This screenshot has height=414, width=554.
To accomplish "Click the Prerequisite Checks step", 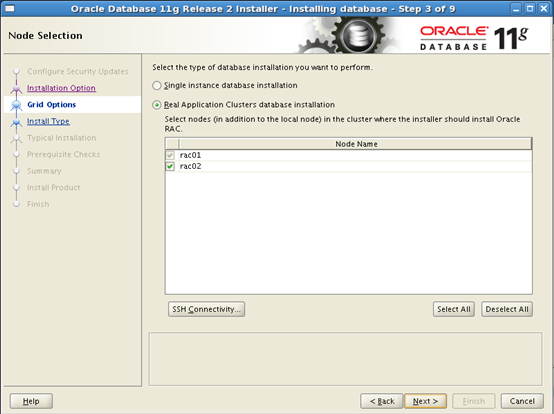I will point(64,154).
